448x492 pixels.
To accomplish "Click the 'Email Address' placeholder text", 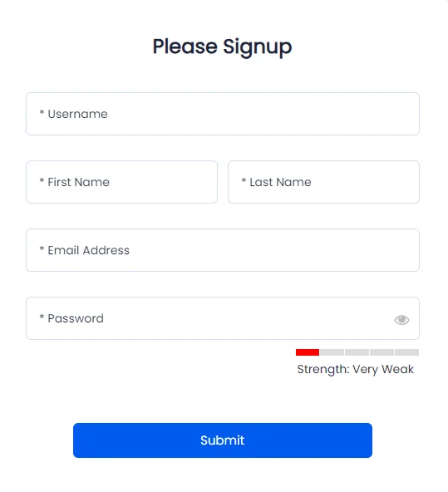I will (x=88, y=250).
